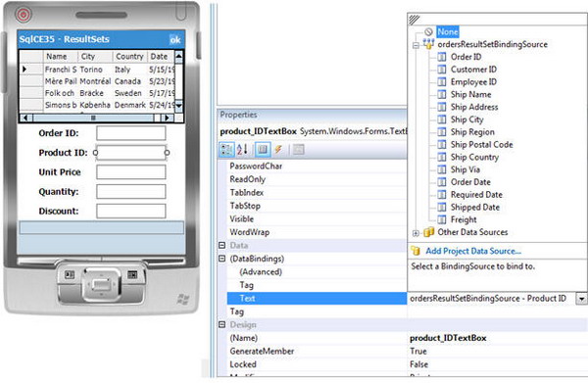The width and height of the screenshot is (588, 383).
Task: Select None in the binding source list
Action: (448, 32)
